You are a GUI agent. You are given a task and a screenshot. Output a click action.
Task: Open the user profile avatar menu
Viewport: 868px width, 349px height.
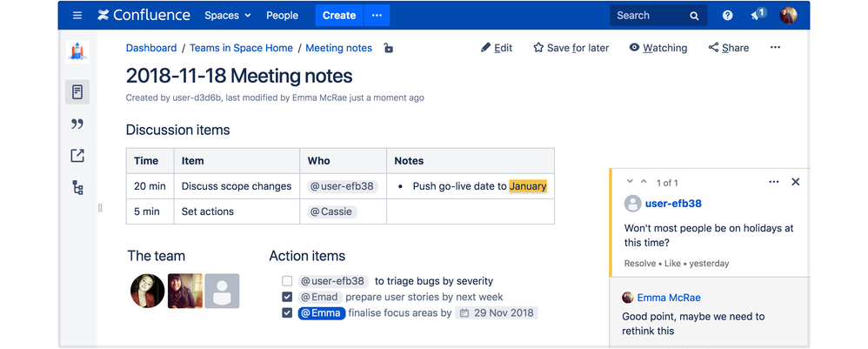(x=788, y=16)
